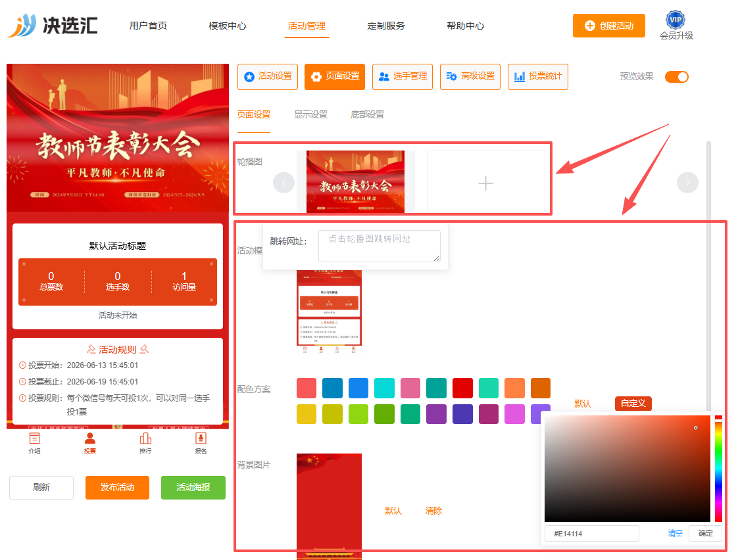
Task: Toggle the 预览效果 switch
Action: 676,77
